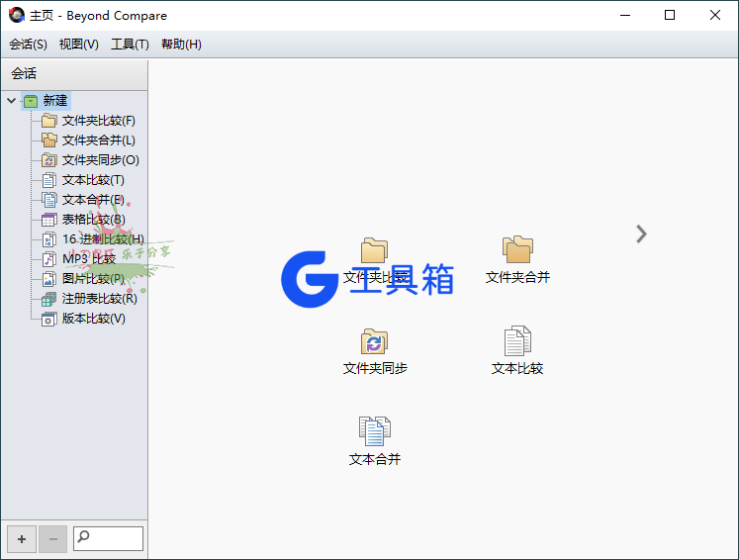Select 16 进制比较(H) text in tree
This screenshot has width=739, height=560.
coord(103,239)
